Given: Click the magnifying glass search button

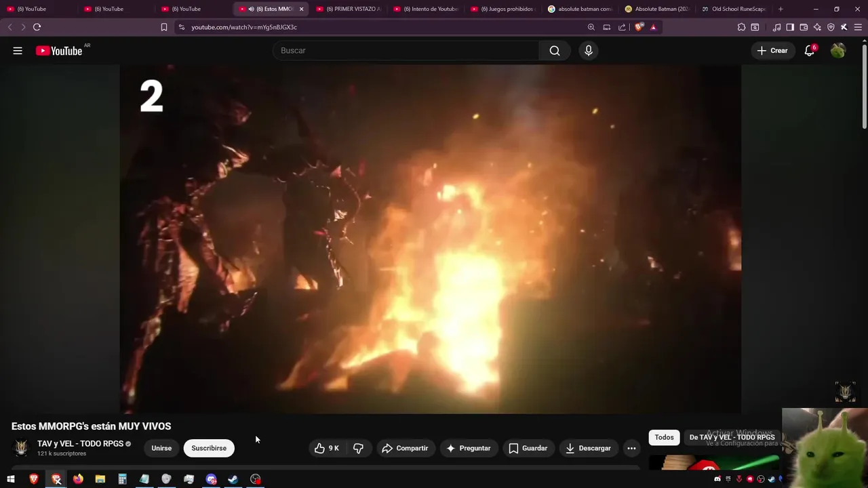Looking at the screenshot, I should tap(555, 51).
